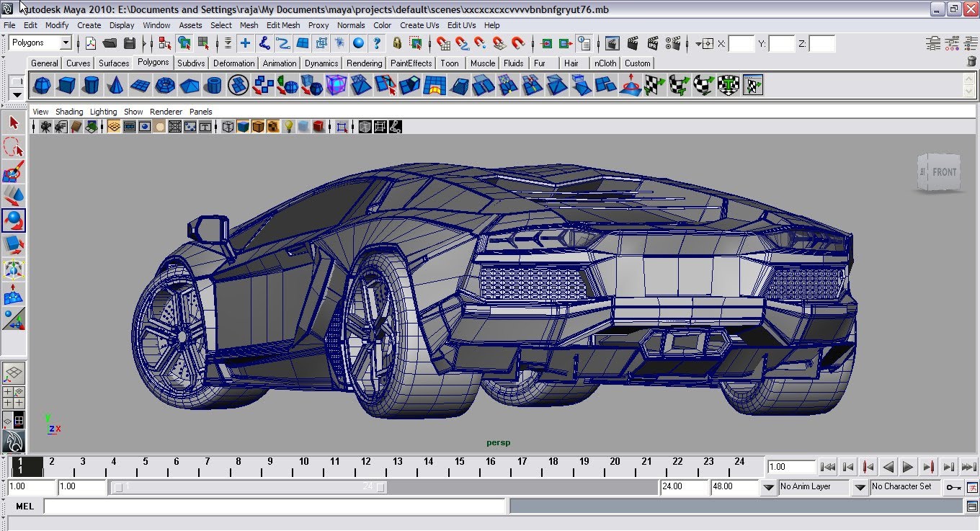This screenshot has height=531, width=980.
Task: Open the Polygons menu set dropdown
Action: [x=65, y=43]
